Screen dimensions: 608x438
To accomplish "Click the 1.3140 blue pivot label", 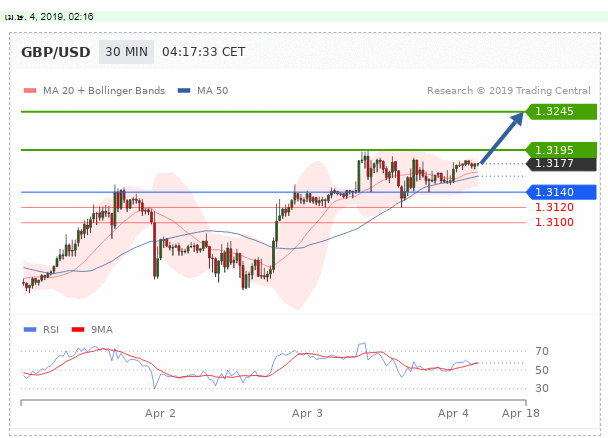I will point(561,192).
